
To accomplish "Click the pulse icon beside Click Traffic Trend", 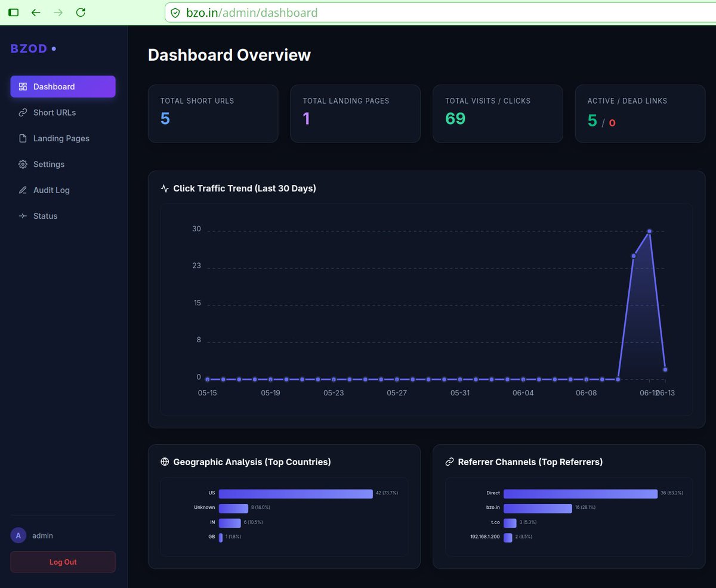I will point(165,188).
